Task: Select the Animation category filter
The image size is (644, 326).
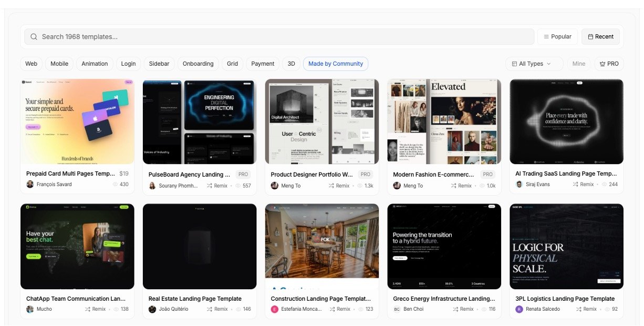Action: click(95, 64)
